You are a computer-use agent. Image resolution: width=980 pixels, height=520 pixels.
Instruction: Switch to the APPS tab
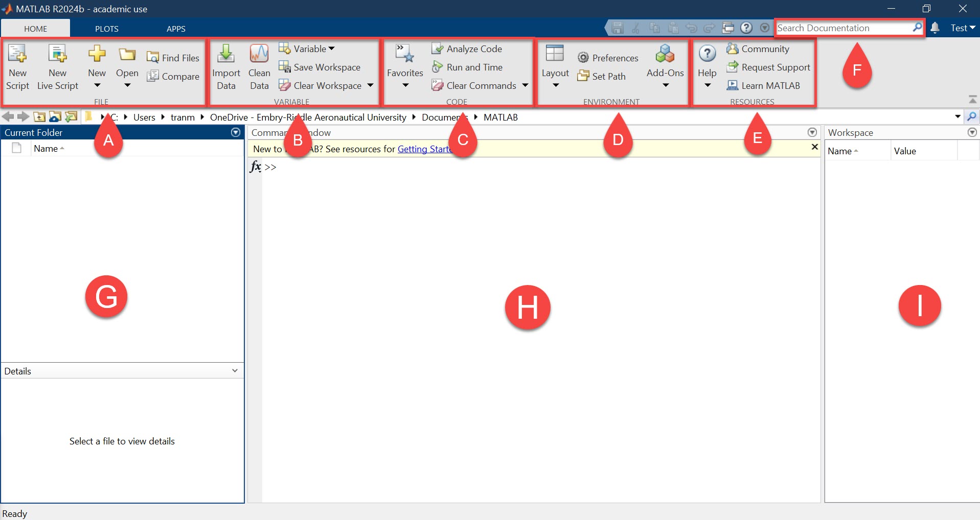[176, 29]
